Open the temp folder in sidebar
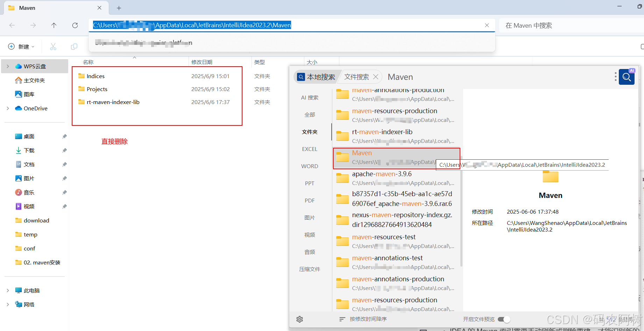This screenshot has height=331, width=644. point(30,234)
